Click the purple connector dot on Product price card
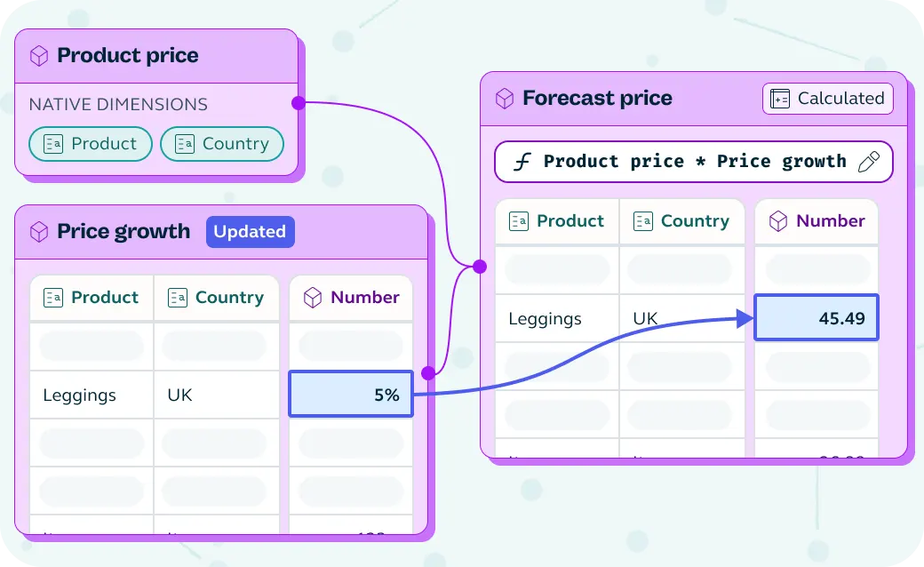Viewport: 924px width, 567px height. click(x=299, y=103)
